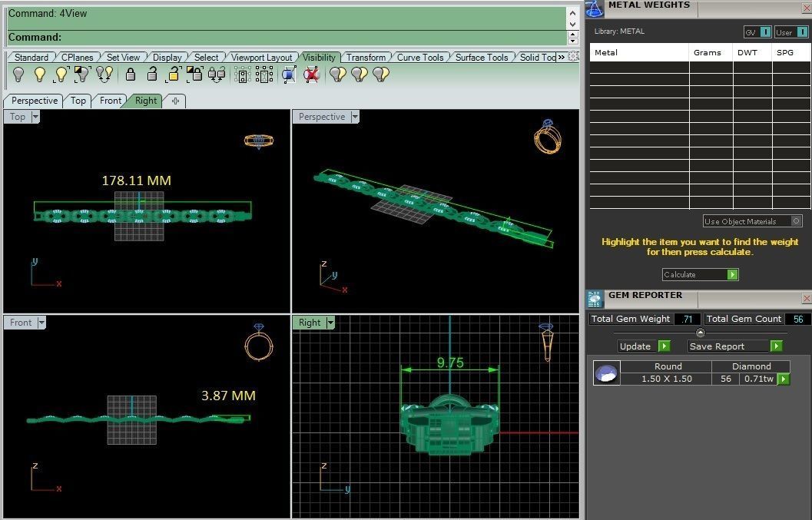812x520 pixels.
Task: Switch to Curve Tools toolbar tab
Action: [420, 58]
